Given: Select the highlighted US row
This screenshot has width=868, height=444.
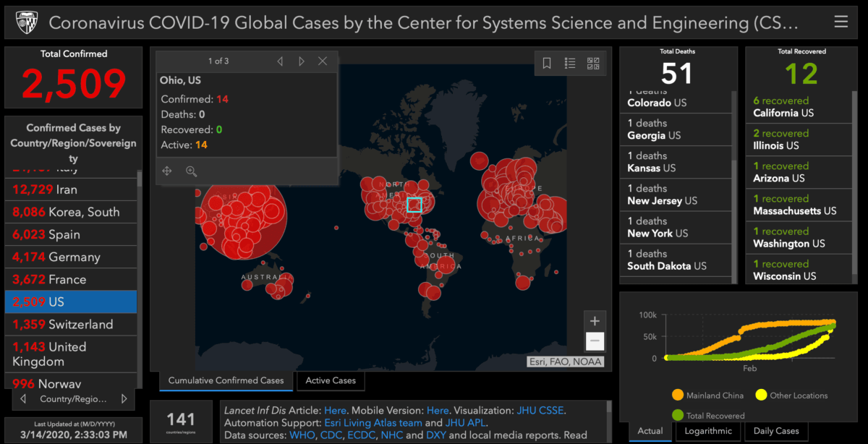Looking at the screenshot, I should 71,302.
